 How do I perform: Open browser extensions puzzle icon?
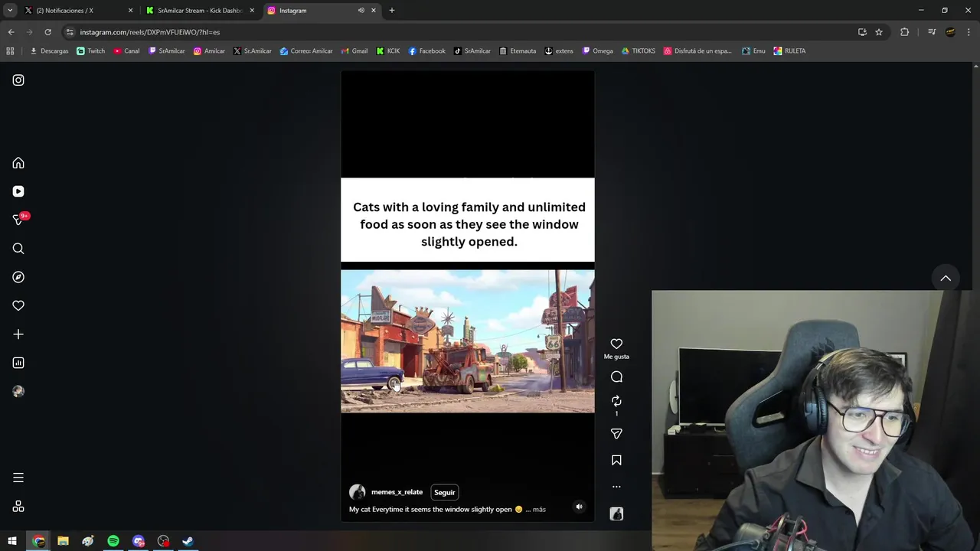(x=904, y=32)
